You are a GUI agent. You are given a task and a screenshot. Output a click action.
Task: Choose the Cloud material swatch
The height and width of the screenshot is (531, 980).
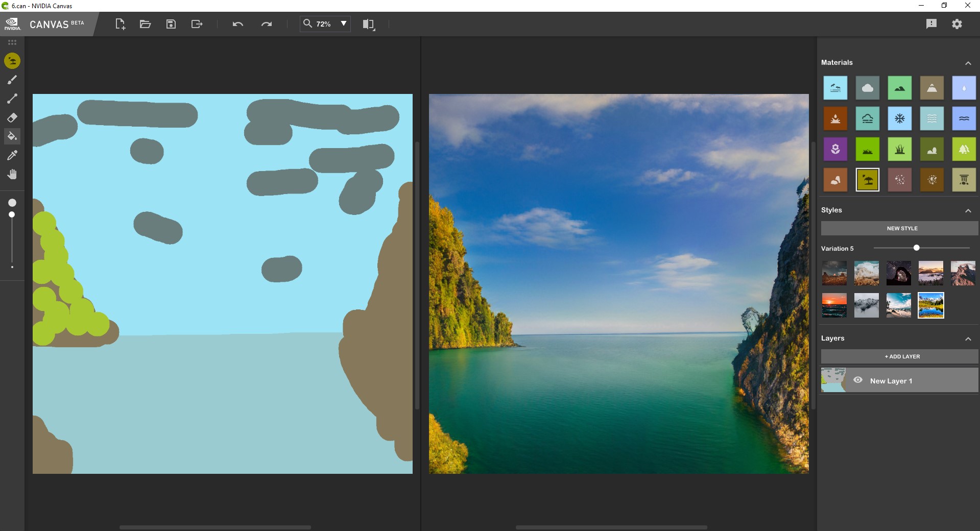867,88
